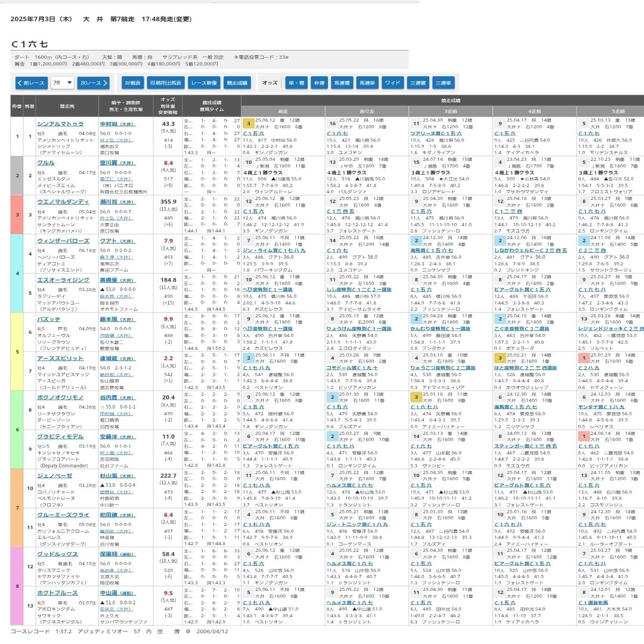
Task: Open jockey 藤本現（大井） link
Action: pos(117,319)
